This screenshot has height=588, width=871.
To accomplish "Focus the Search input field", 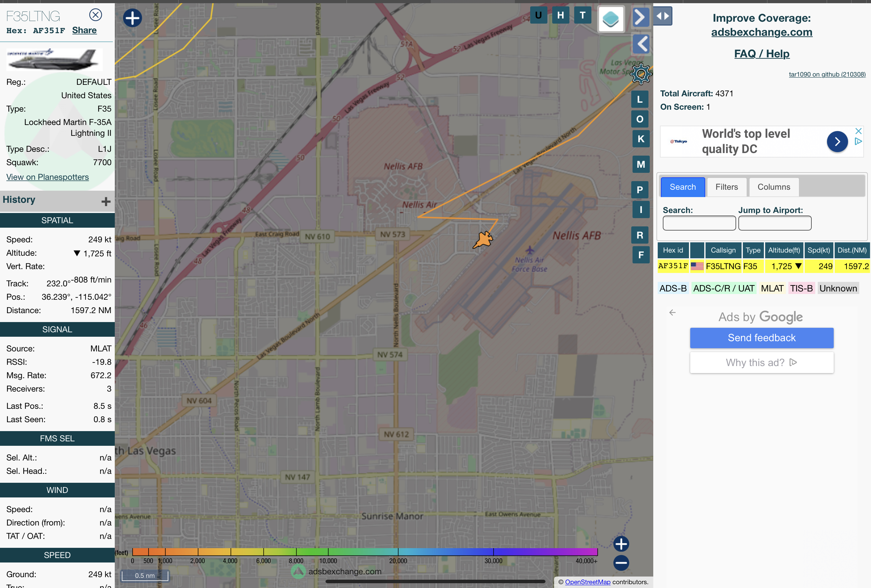I will pos(699,223).
